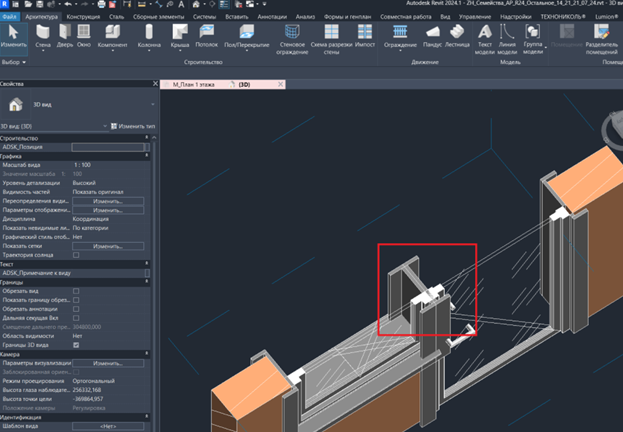The image size is (623, 432).
Task: Collapse the Камера properties section
Action: tap(147, 354)
